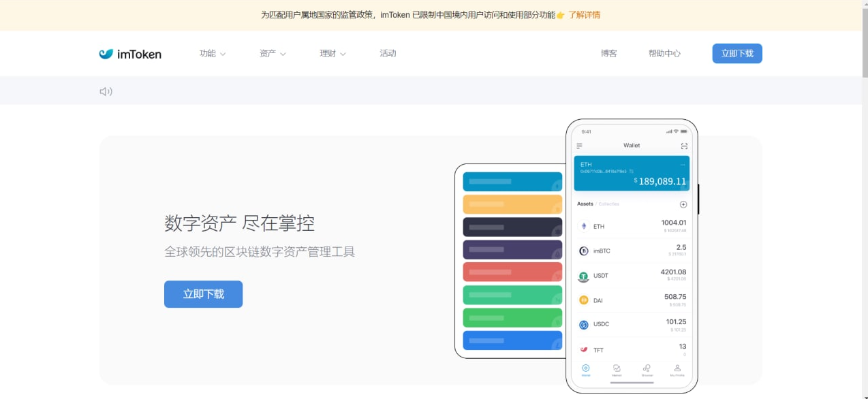868x399 pixels.
Task: Tap the three-dot menu on ETH wallet card
Action: [683, 164]
